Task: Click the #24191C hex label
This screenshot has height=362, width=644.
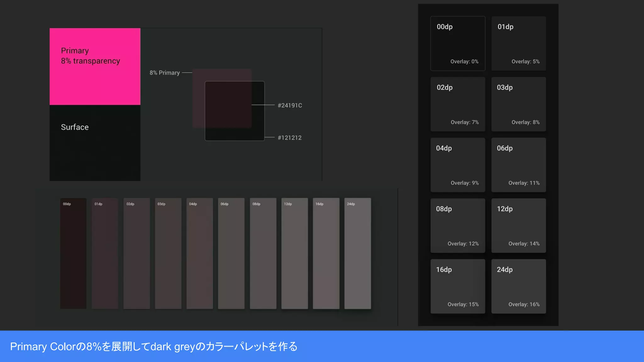Action: pyautogui.click(x=290, y=105)
